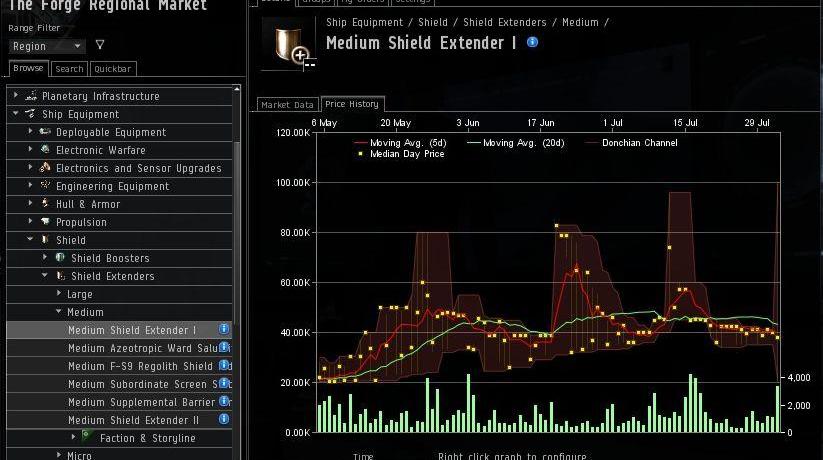Show info for Medium Azeotropic Ward Salubrity
Viewport: 823px width, 460px height.
224,348
